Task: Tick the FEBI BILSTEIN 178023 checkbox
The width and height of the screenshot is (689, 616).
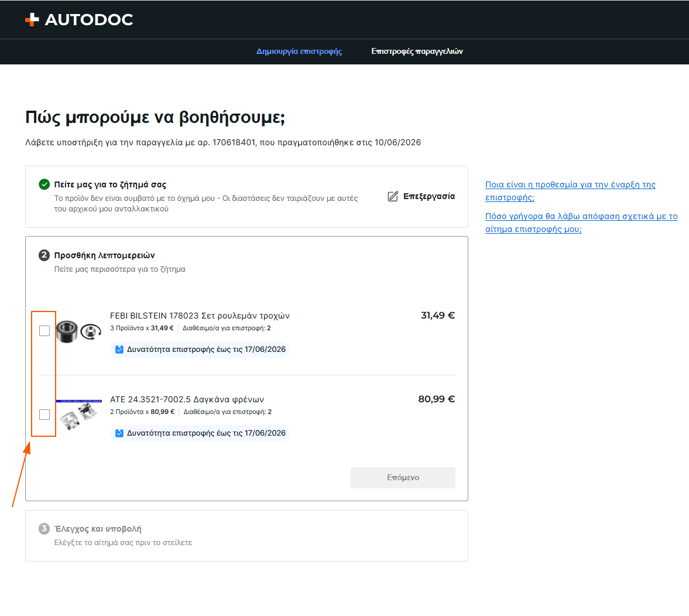Action: pos(44,331)
